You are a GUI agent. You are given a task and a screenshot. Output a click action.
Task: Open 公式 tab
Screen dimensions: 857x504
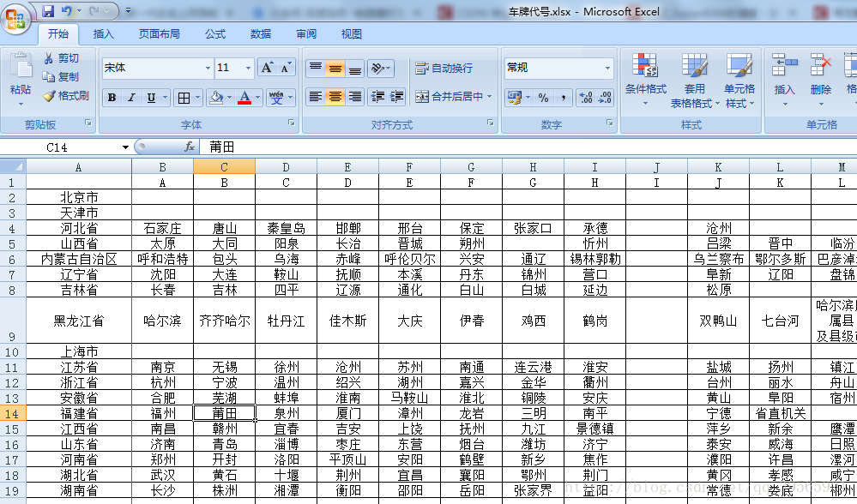[x=215, y=33]
